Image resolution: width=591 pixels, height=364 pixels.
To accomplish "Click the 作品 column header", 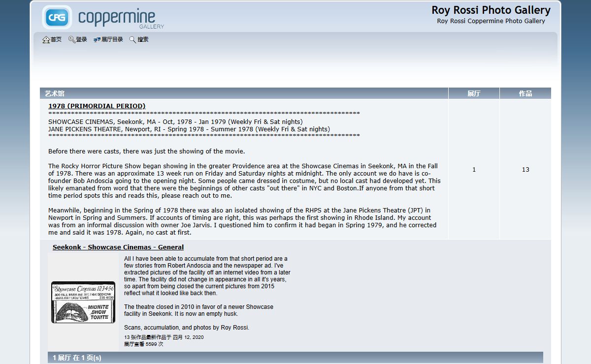I will tap(525, 93).
